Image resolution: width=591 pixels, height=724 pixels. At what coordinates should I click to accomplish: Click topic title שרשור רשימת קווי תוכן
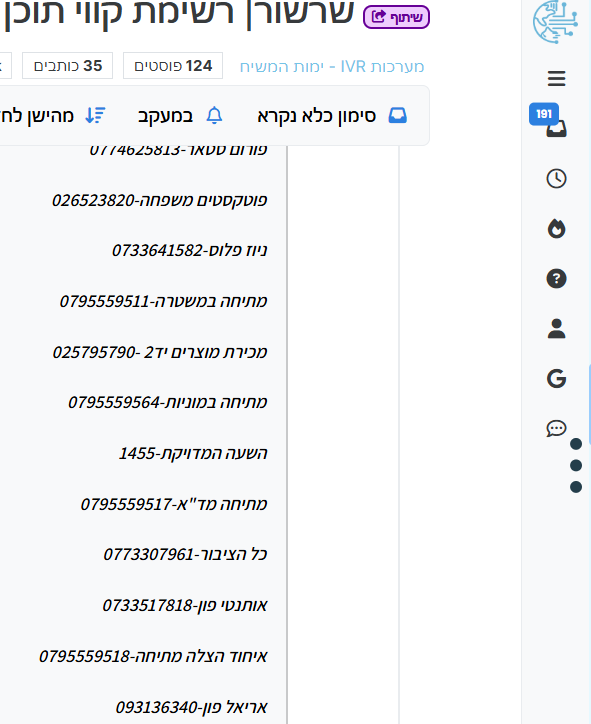[x=178, y=13]
